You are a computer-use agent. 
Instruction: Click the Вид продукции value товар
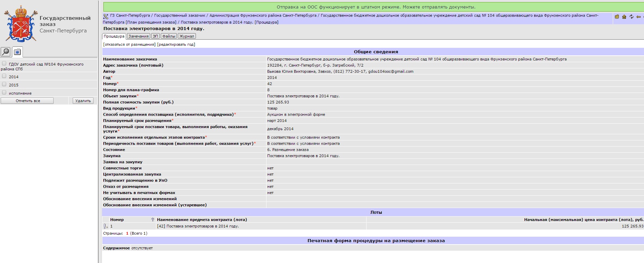pyautogui.click(x=272, y=108)
